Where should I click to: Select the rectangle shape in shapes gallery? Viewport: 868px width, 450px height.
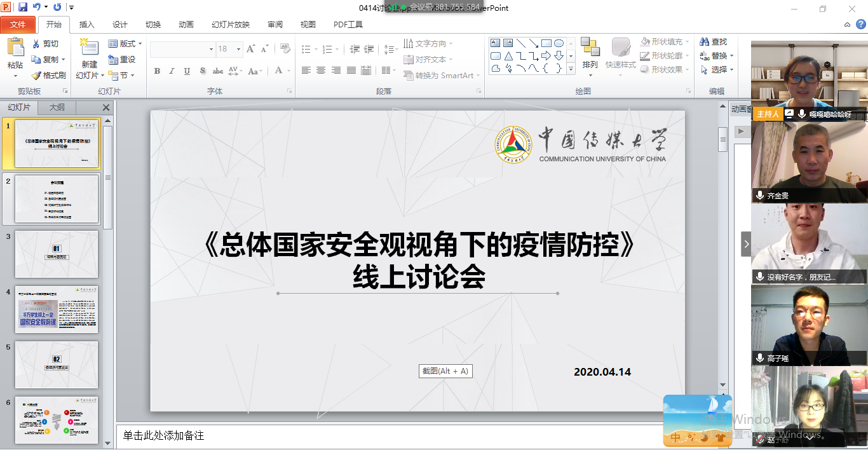click(546, 43)
